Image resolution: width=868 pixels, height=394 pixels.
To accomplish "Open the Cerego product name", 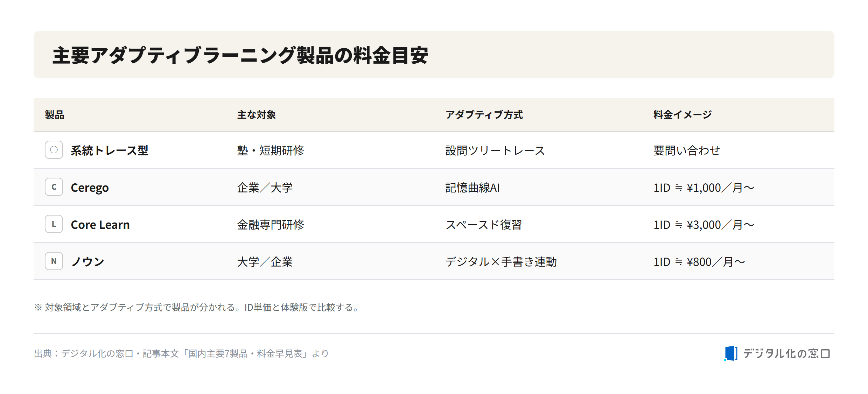I will (x=90, y=188).
